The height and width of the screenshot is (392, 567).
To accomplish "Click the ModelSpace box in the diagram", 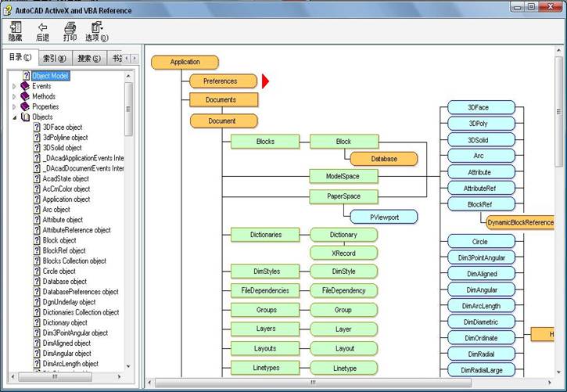I will (x=344, y=176).
